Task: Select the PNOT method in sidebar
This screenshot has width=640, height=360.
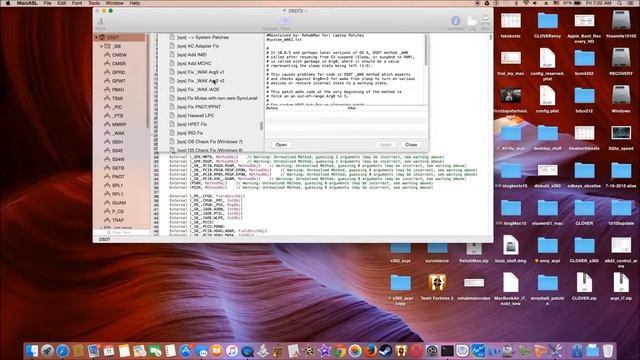Action: 118,177
